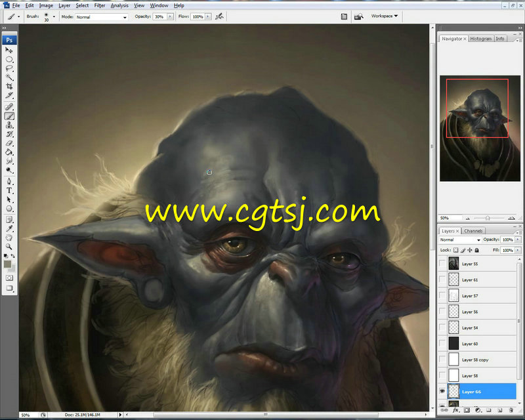The height and width of the screenshot is (420, 525).
Task: Select the Magic Wand tool
Action: pos(9,77)
